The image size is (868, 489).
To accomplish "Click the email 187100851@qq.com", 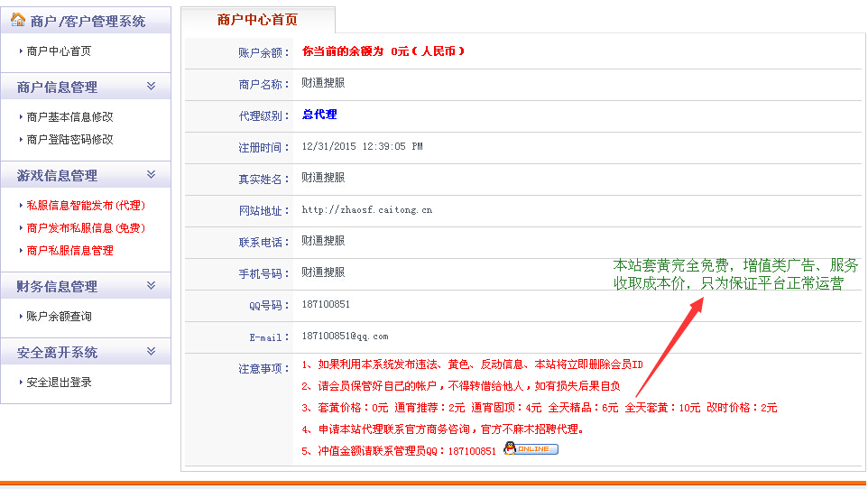I will [345, 337].
